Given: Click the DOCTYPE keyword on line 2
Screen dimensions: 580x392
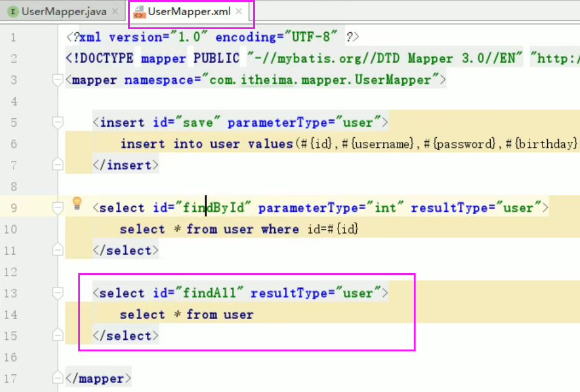Looking at the screenshot, I should point(103,58).
